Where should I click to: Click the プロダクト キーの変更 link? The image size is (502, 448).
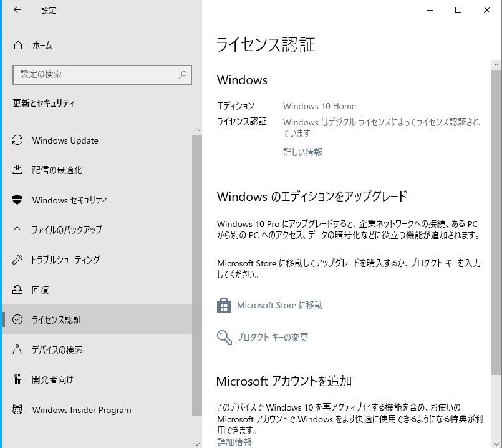[273, 337]
